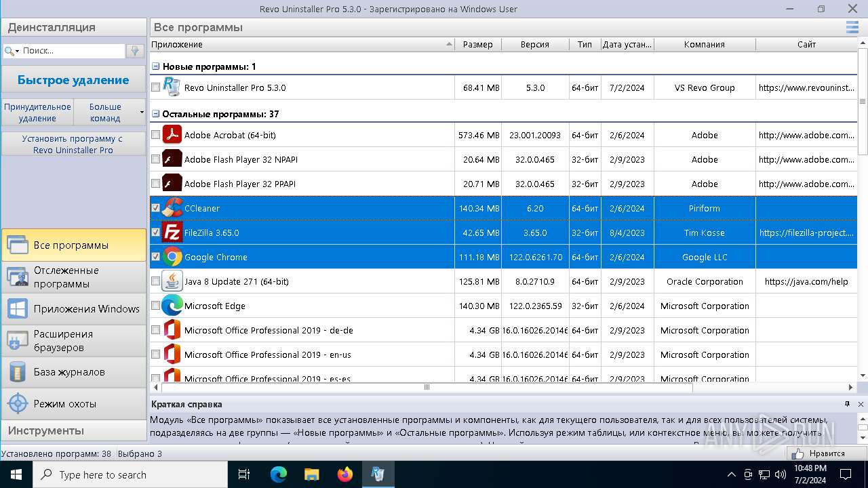Click the Revo Uninstaller Pro app icon in list
The width and height of the screenshot is (868, 488).
coord(172,87)
